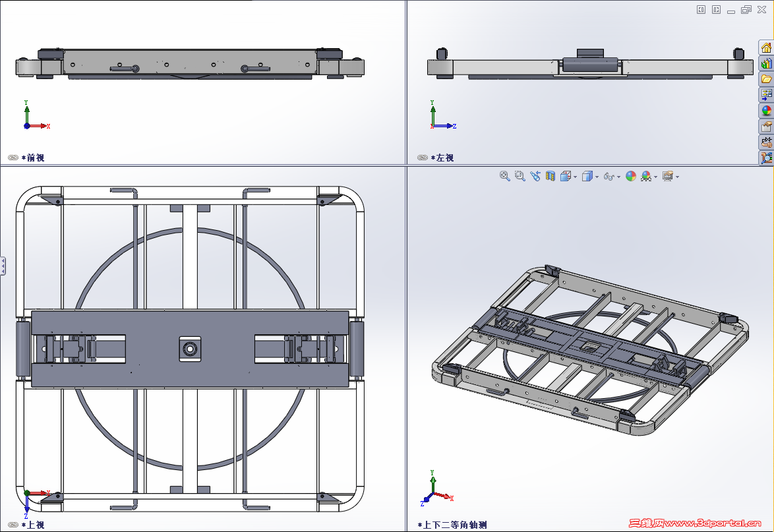This screenshot has height=532, width=774.
Task: Open the SolidWorks Resources home tab
Action: point(766,48)
